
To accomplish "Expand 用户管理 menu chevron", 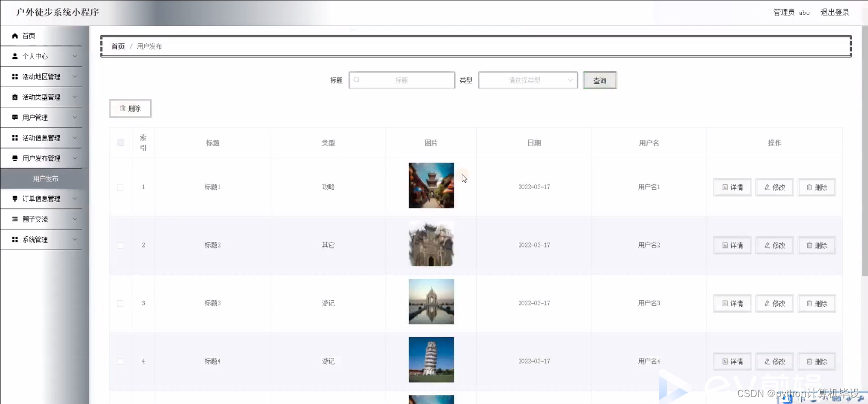I will coord(75,118).
